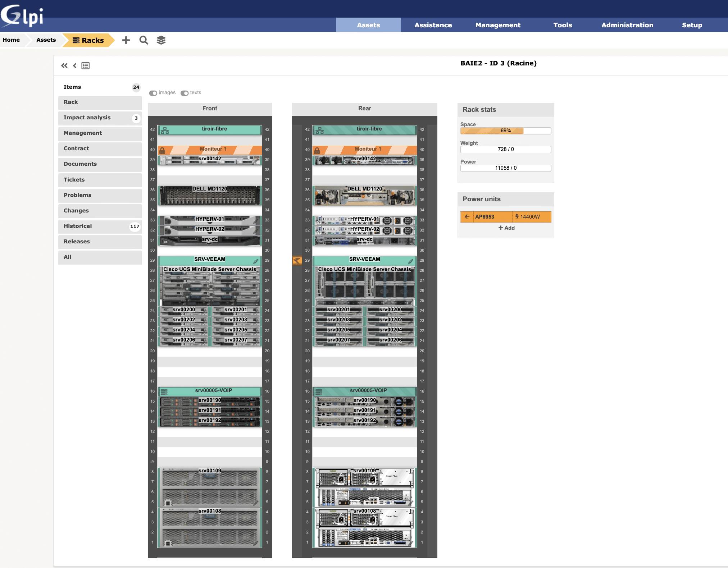Open the Assets top menu
The height and width of the screenshot is (568, 728).
tap(368, 25)
